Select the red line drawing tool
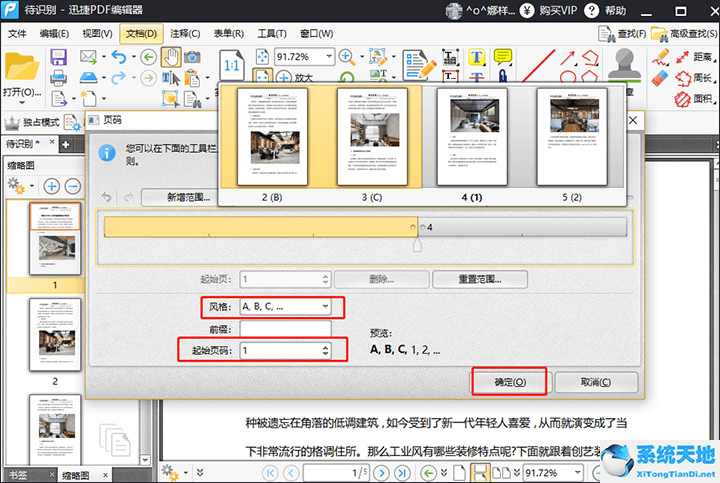The height and width of the screenshot is (483, 720). tap(538, 65)
